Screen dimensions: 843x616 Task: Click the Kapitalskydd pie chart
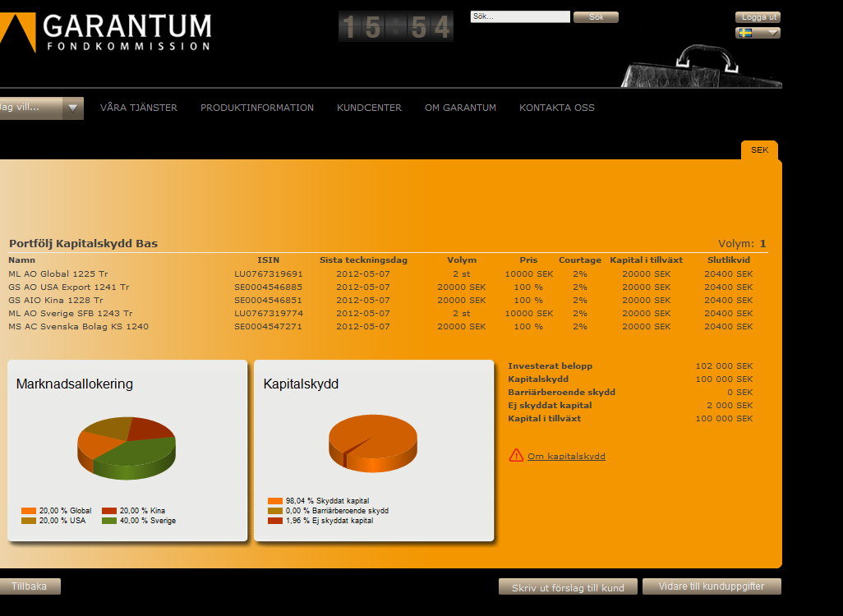[372, 444]
